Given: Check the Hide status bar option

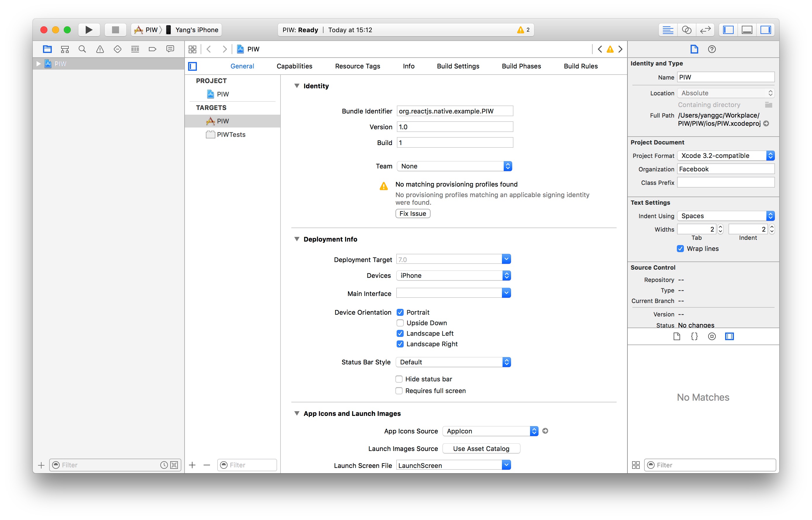Looking at the screenshot, I should click(399, 379).
